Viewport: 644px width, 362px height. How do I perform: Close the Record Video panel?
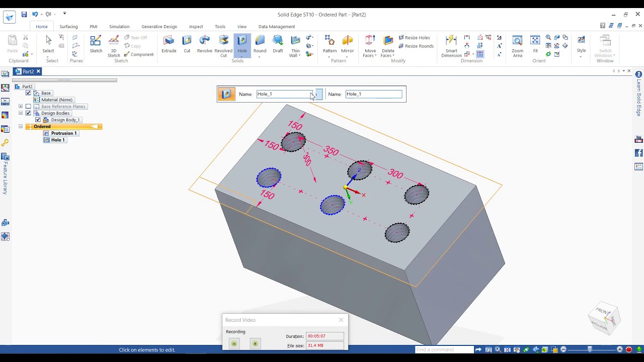(x=341, y=320)
